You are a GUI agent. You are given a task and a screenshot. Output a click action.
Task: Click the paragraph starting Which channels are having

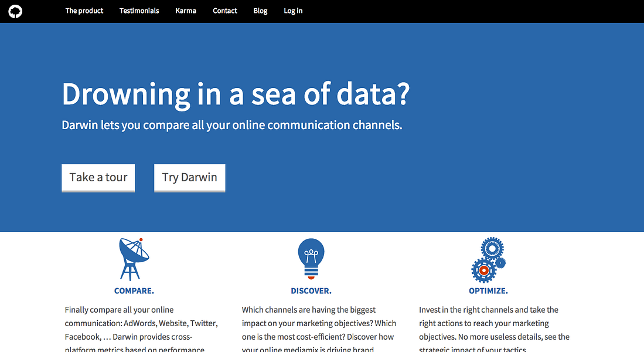(x=319, y=329)
